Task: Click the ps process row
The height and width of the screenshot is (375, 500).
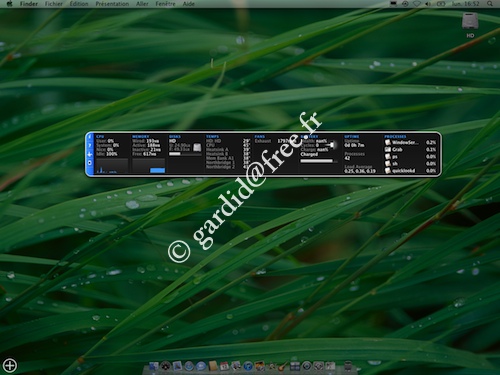Action: [x=410, y=156]
